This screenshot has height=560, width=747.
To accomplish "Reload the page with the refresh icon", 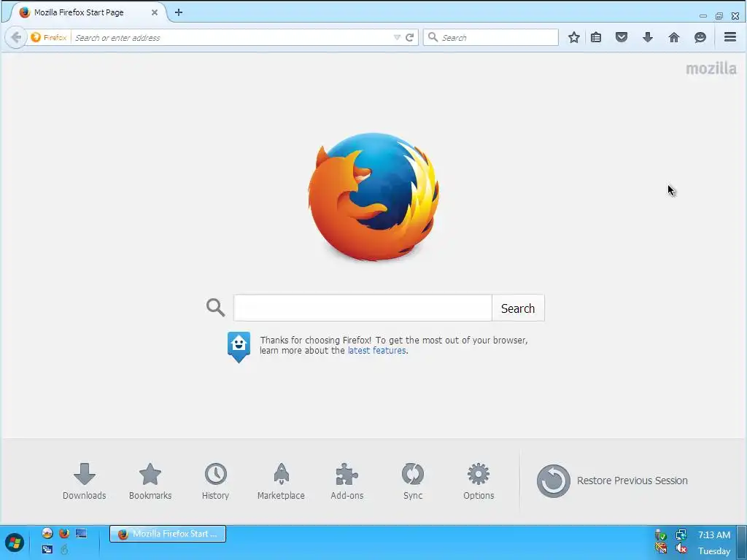I will (410, 37).
